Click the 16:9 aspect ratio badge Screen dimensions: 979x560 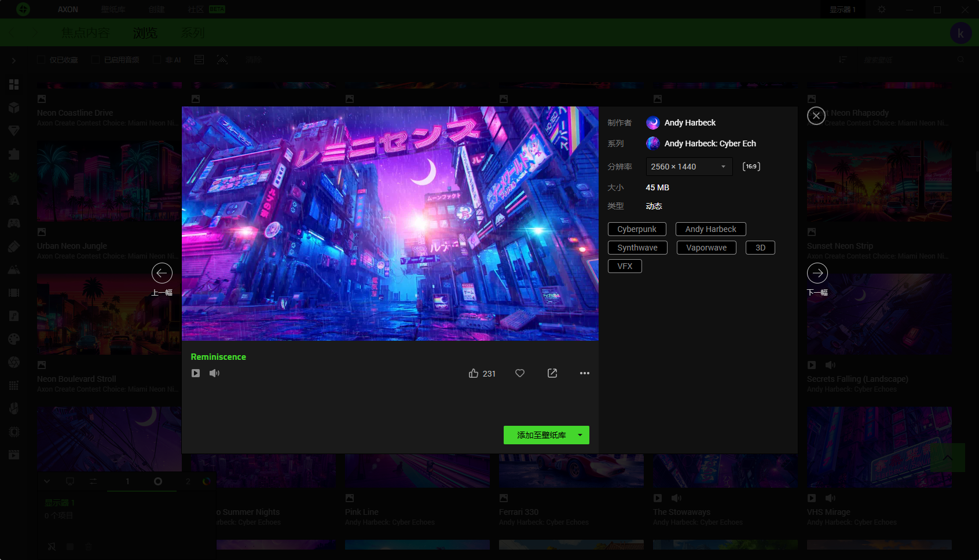(x=751, y=167)
